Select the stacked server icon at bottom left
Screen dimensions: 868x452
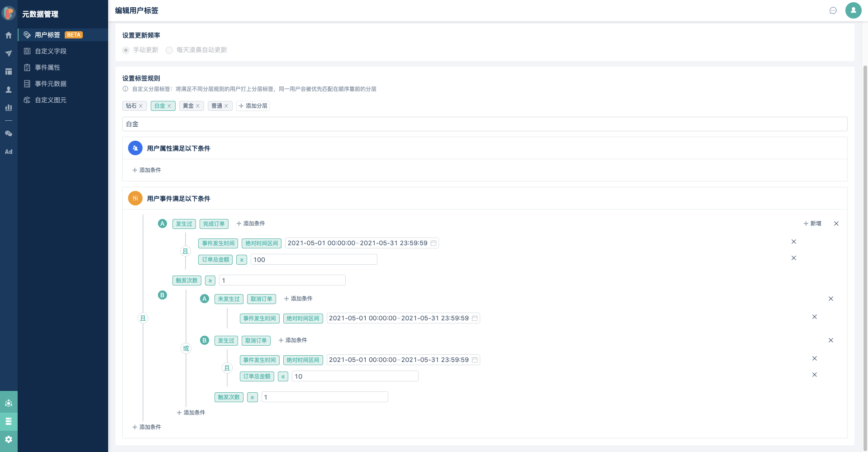[9, 421]
